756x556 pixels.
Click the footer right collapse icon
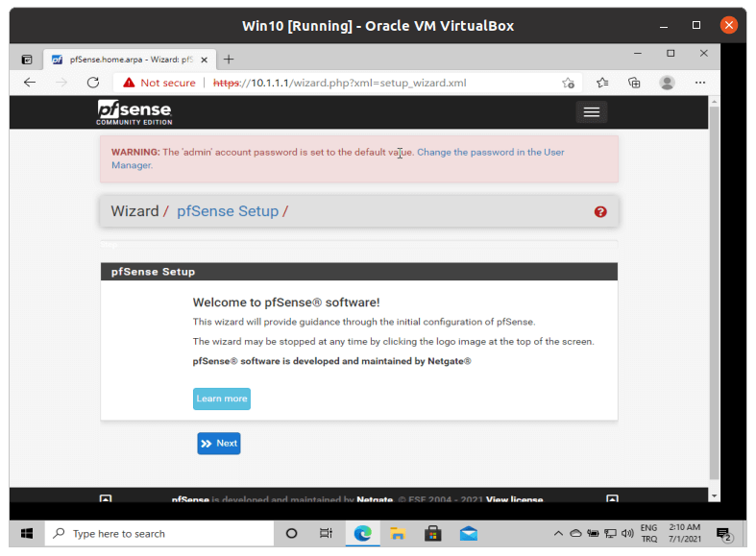coord(612,498)
